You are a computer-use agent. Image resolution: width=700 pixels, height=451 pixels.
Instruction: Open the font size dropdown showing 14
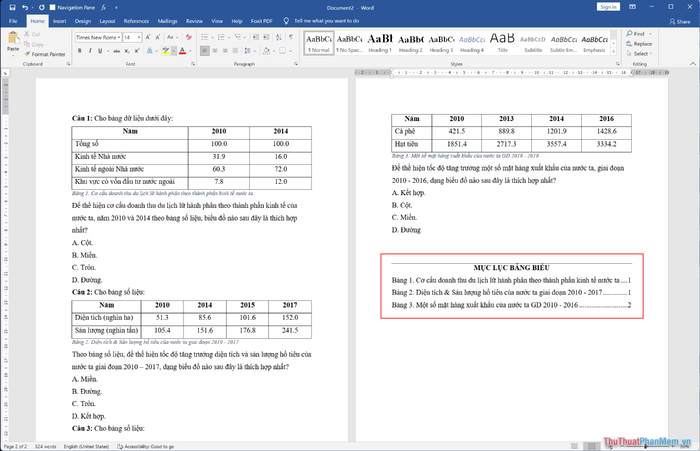(x=132, y=37)
